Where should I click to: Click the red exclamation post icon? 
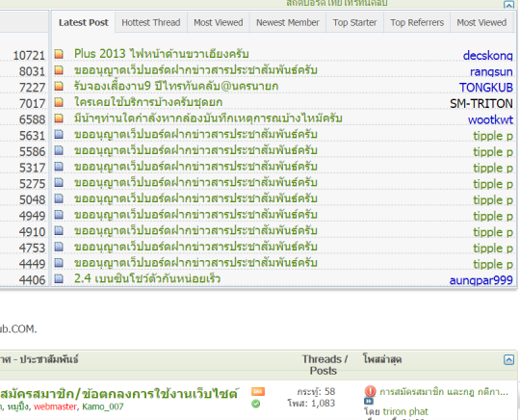[370, 391]
